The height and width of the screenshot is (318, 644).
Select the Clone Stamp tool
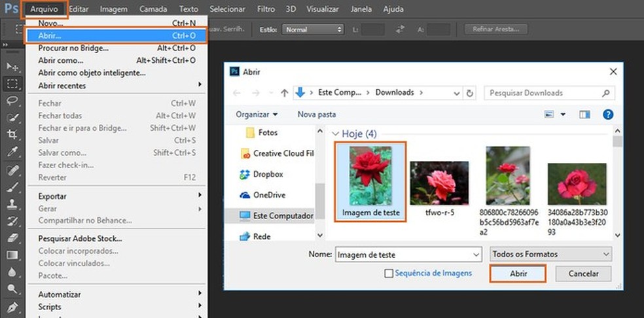point(12,203)
